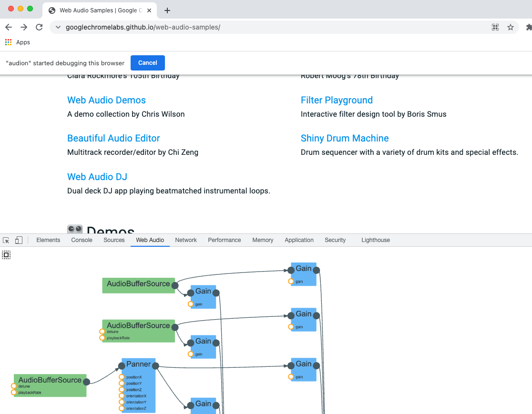Viewport: 532px width, 414px height.
Task: Click the topmost Gain node's output port
Action: (316, 270)
